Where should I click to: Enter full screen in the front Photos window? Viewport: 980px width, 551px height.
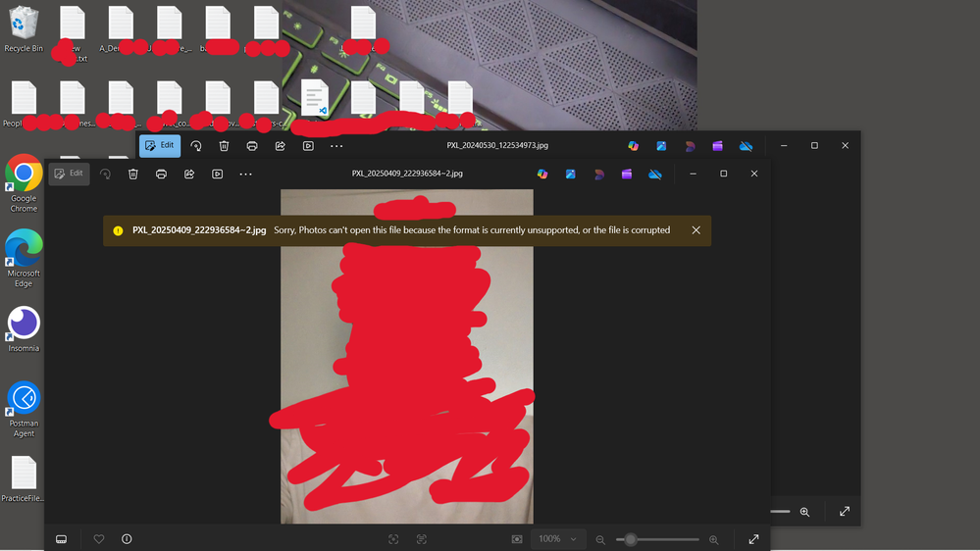pyautogui.click(x=753, y=539)
